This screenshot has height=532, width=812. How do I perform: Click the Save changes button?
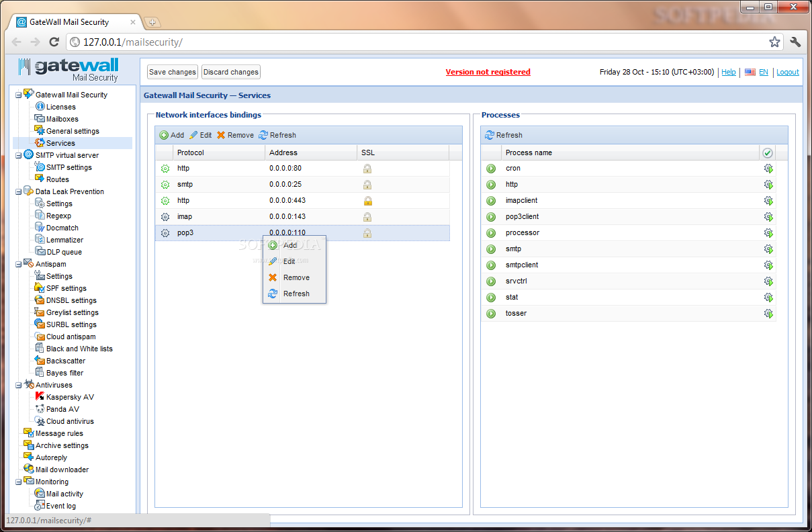173,72
